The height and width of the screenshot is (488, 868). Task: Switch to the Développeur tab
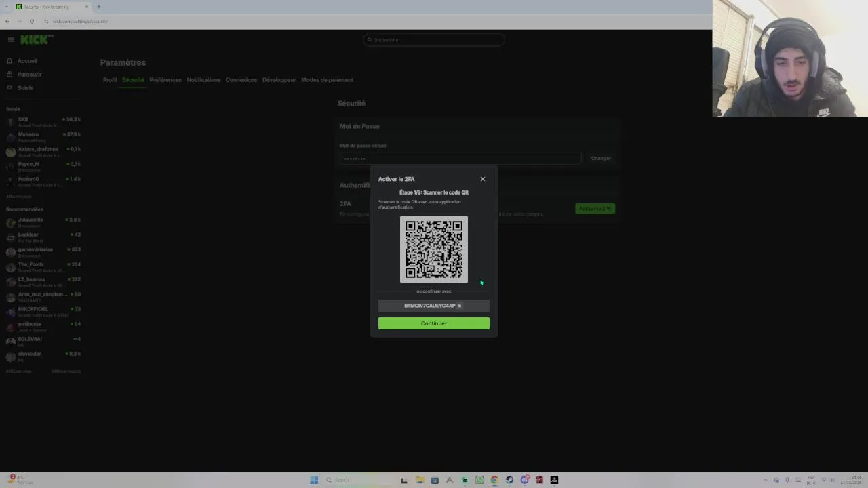(279, 80)
